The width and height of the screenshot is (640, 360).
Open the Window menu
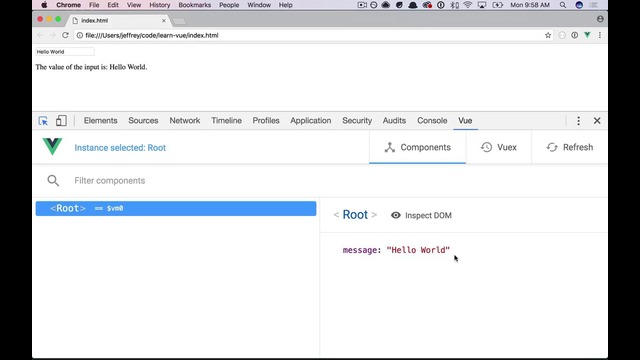(x=259, y=5)
